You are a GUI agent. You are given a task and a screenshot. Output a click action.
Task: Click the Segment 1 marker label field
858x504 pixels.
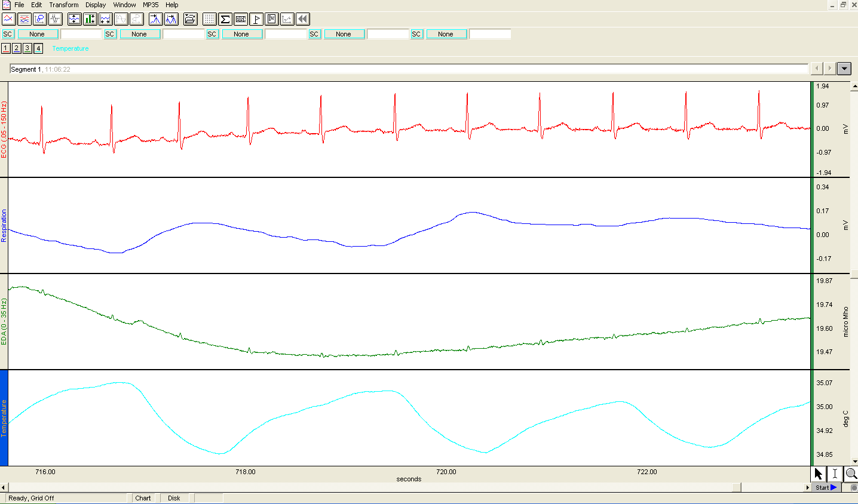pos(409,69)
